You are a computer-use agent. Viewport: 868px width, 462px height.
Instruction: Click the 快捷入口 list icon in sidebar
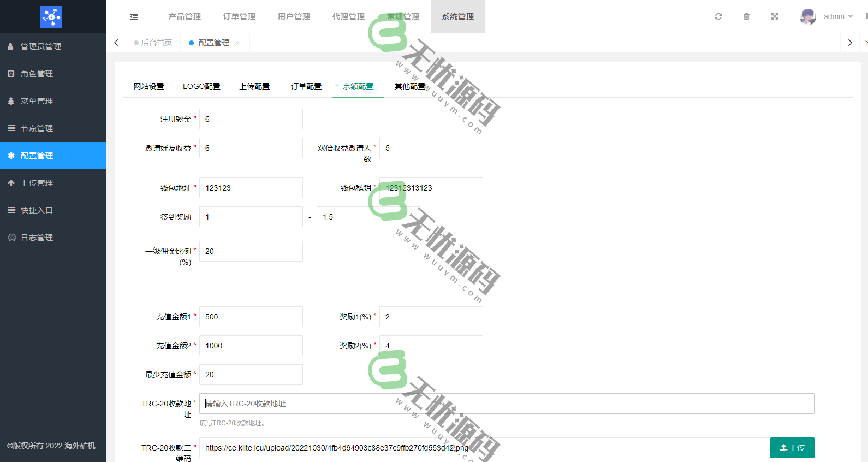point(11,210)
